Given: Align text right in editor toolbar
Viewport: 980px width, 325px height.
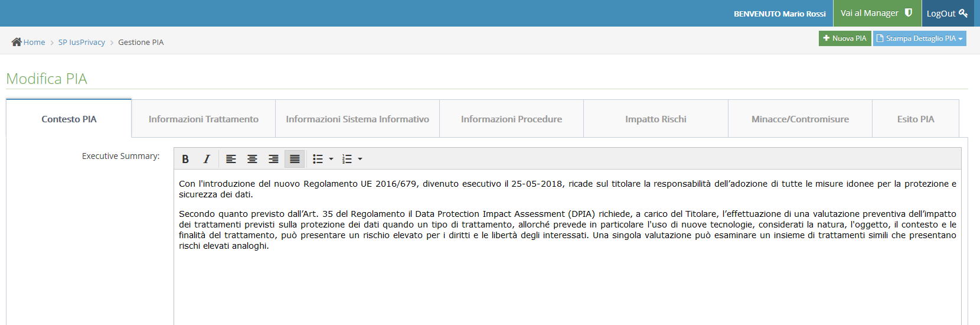Looking at the screenshot, I should tap(273, 159).
